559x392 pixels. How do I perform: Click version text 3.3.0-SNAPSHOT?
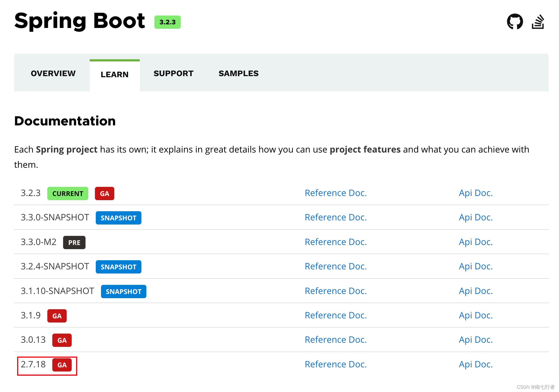55,217
